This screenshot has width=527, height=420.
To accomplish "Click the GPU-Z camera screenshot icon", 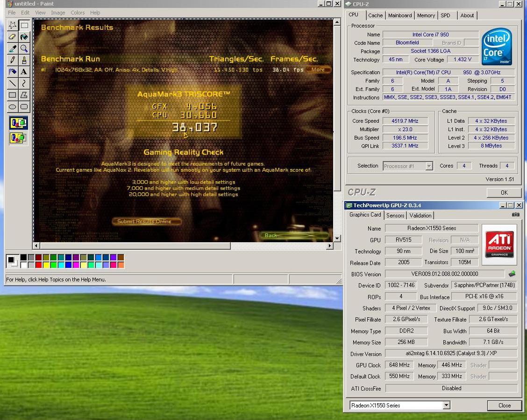I will [x=516, y=215].
